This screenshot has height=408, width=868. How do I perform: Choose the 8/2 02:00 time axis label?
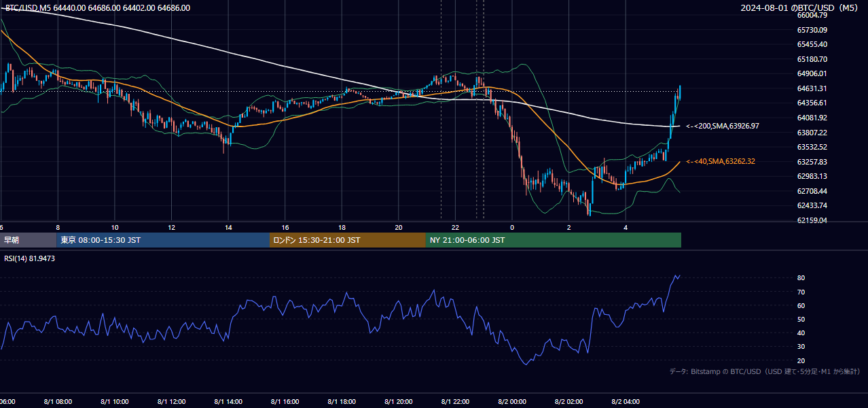click(568, 402)
